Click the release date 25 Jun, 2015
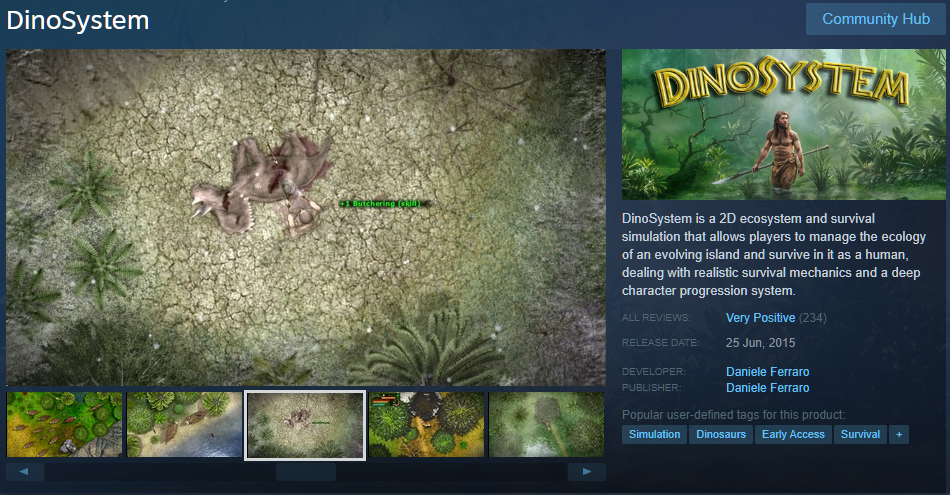950x495 pixels. coord(760,343)
